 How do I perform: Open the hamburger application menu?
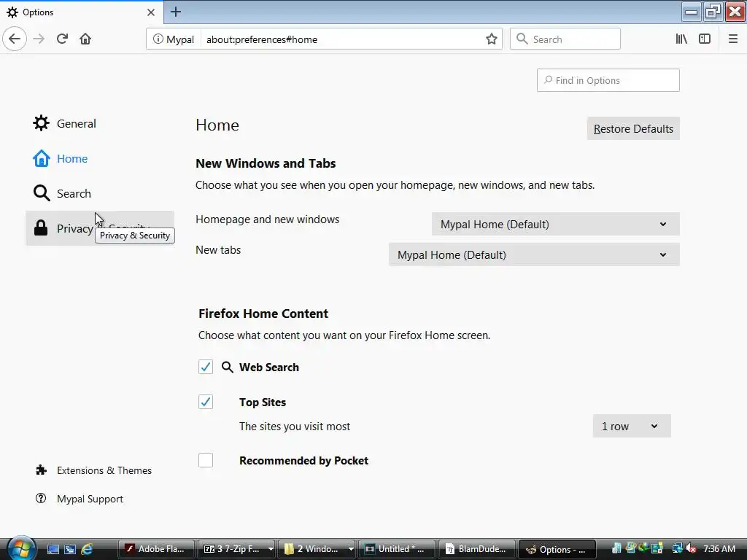point(733,39)
